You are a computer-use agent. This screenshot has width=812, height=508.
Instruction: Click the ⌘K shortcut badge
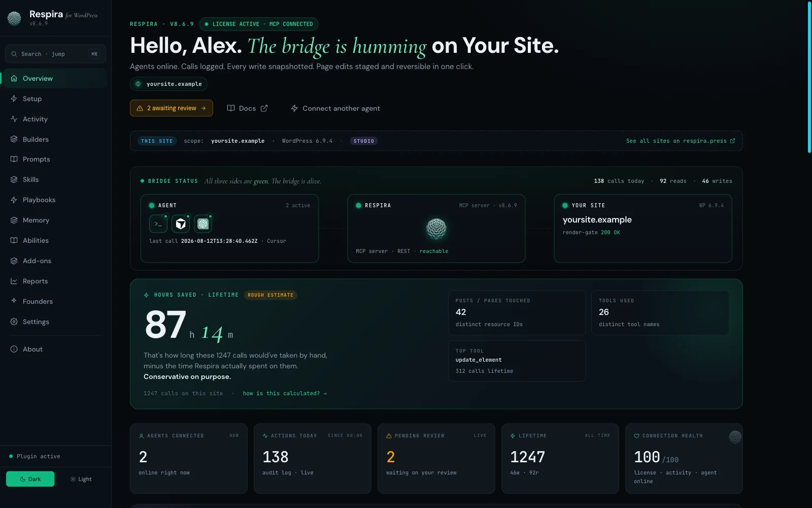(x=94, y=54)
